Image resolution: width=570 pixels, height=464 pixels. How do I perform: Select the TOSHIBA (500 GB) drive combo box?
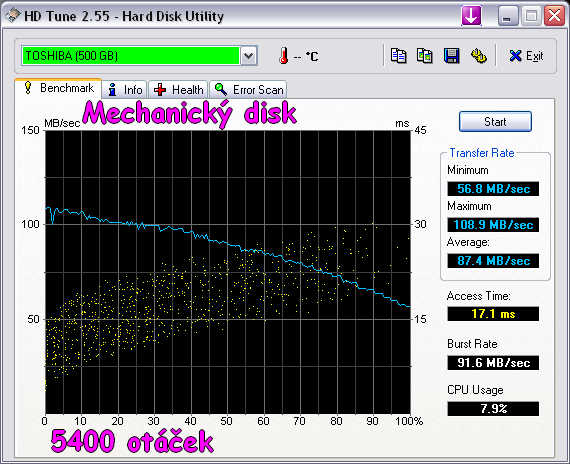(x=140, y=56)
